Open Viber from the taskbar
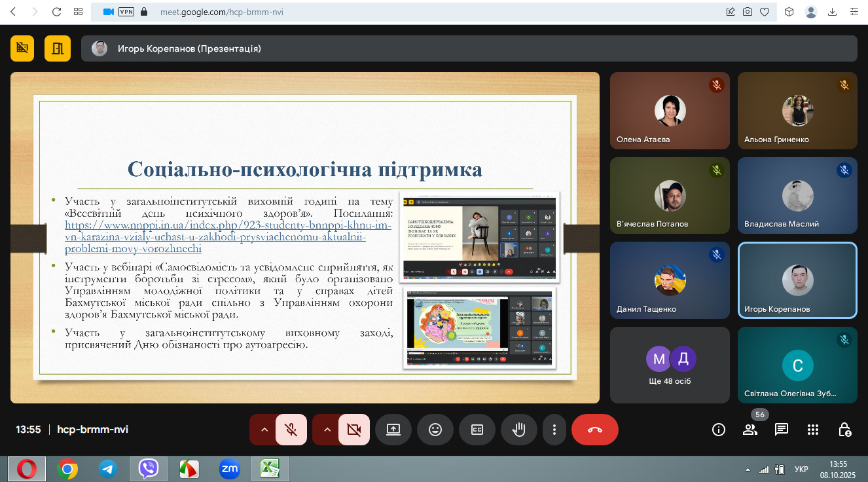 149,469
